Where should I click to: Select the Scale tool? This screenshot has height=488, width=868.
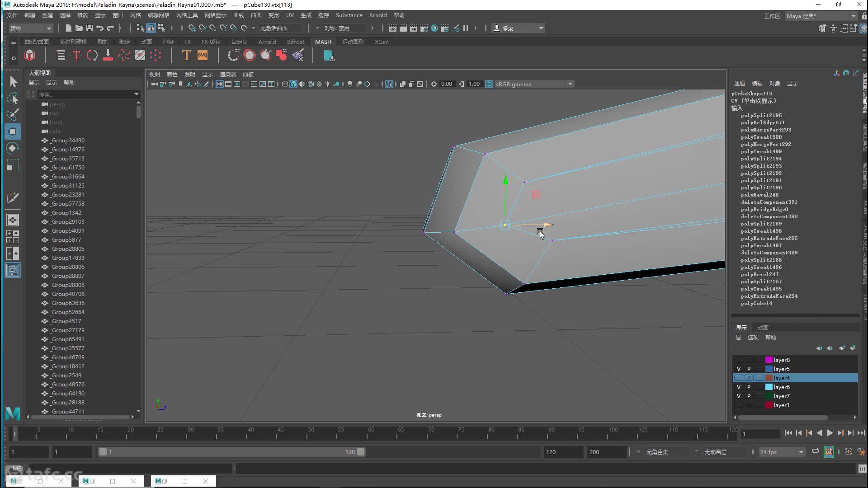[x=13, y=165]
